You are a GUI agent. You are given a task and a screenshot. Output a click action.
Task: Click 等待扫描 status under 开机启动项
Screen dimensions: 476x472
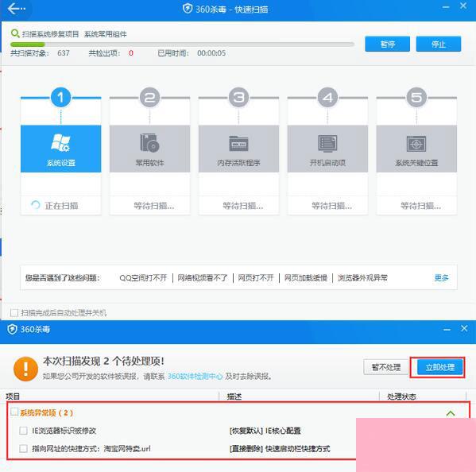coord(332,206)
